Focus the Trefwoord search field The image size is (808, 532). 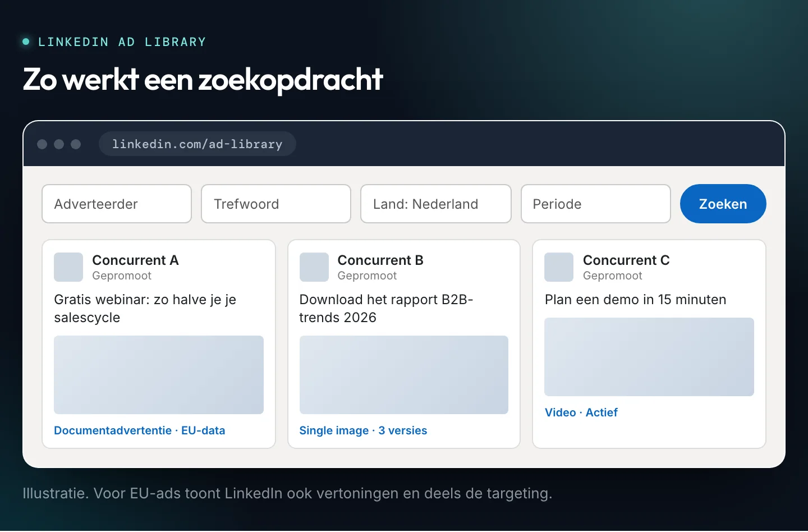pyautogui.click(x=276, y=204)
